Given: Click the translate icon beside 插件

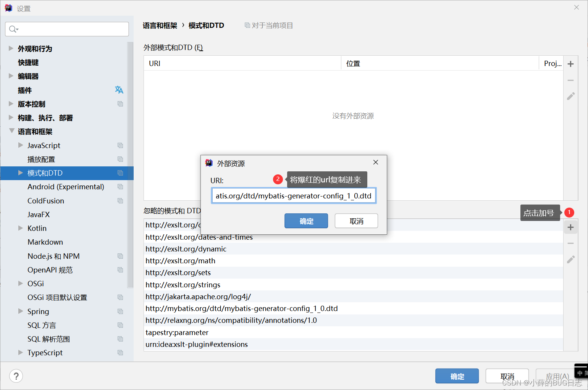Looking at the screenshot, I should pos(119,90).
